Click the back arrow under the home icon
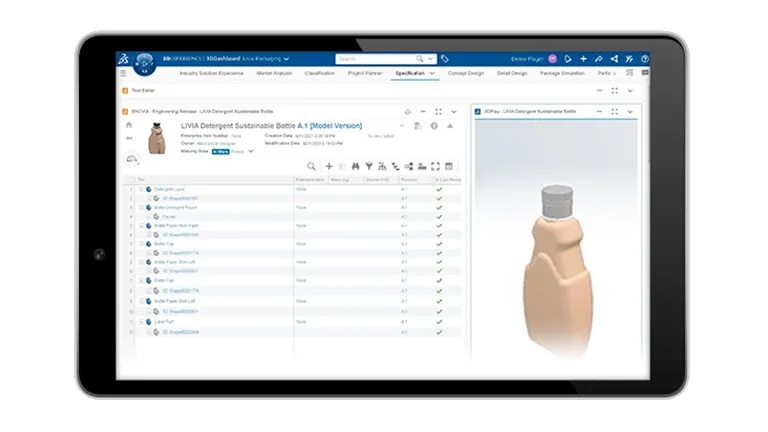 pos(129,138)
